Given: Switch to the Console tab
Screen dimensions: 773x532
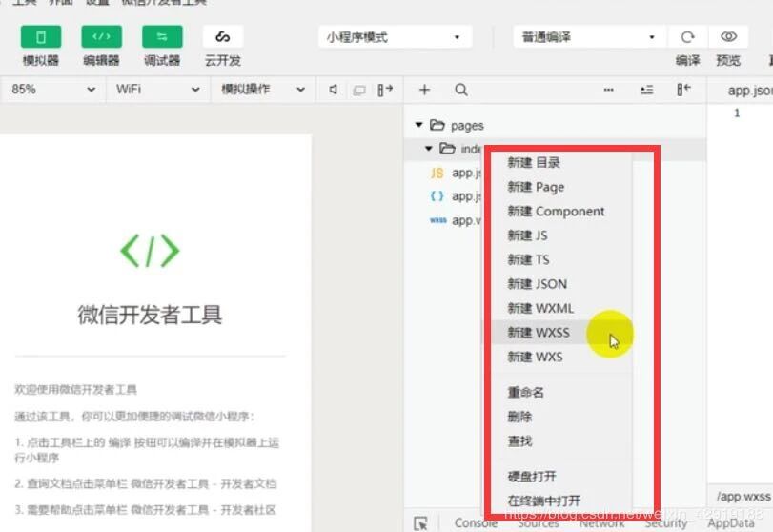Looking at the screenshot, I should pos(476,522).
